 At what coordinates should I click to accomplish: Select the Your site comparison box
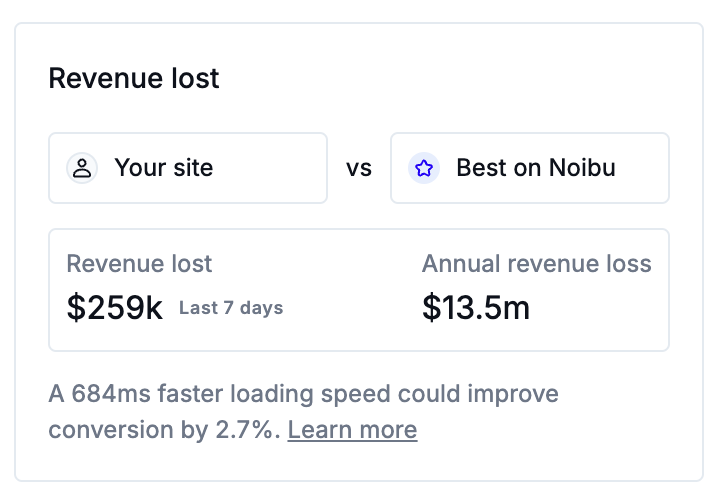pos(188,168)
